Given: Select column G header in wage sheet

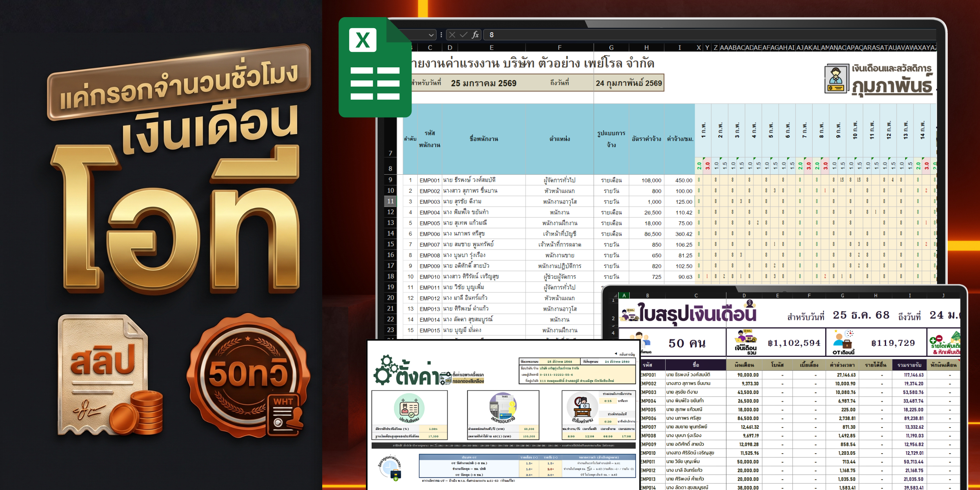Looking at the screenshot, I should (x=611, y=48).
